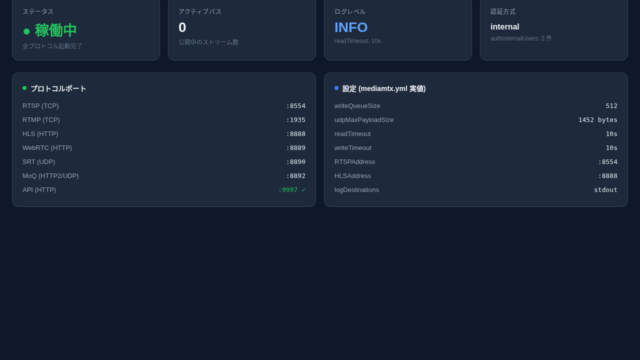This screenshot has width=640, height=360.
Task: Click the blue dot beside 設定 heading
Action: [336, 88]
